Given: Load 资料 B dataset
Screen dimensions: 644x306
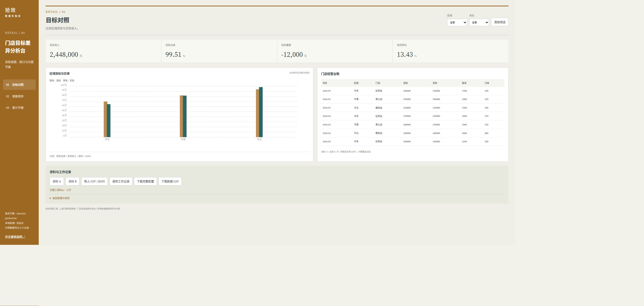Looking at the screenshot, I should point(73,181).
